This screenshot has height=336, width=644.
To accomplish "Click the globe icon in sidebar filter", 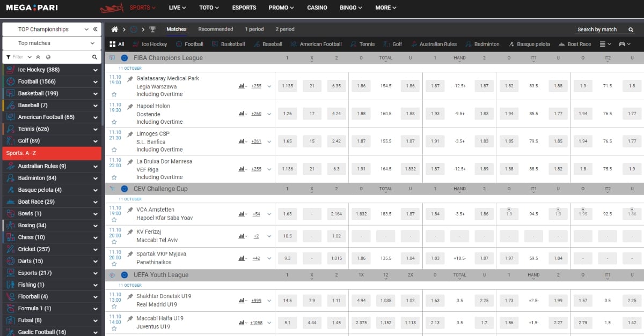I will pyautogui.click(x=48, y=57).
